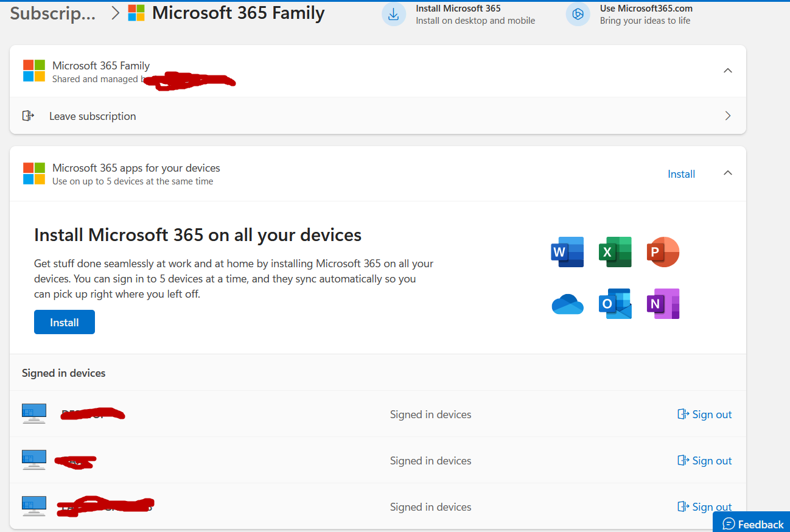Click the OneDrive cloud icon
Screen dimensions: 790x532
point(567,304)
